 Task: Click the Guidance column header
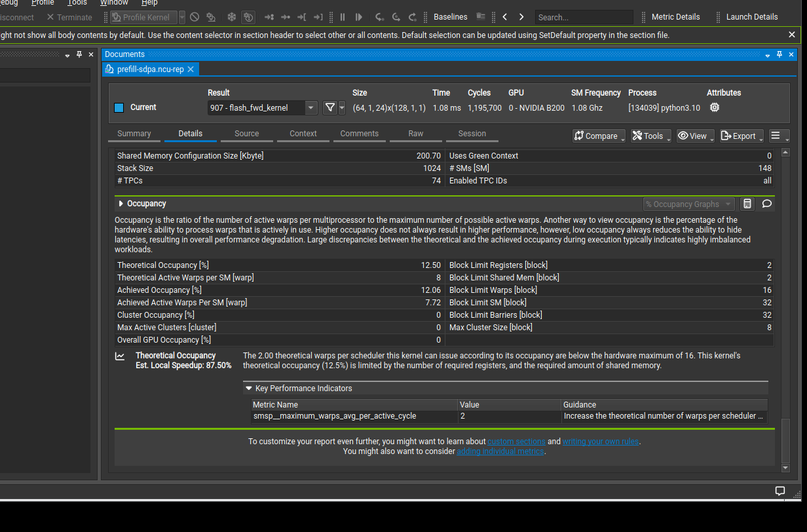click(x=664, y=405)
